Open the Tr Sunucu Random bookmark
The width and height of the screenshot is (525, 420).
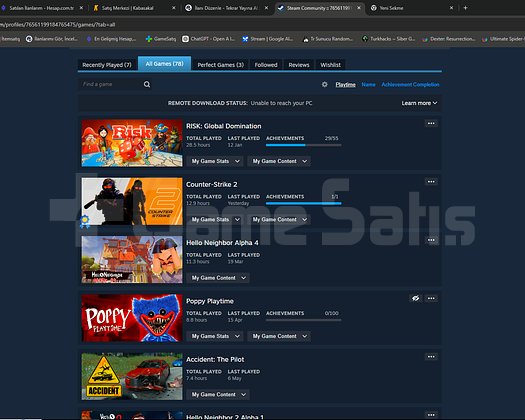(x=328, y=39)
